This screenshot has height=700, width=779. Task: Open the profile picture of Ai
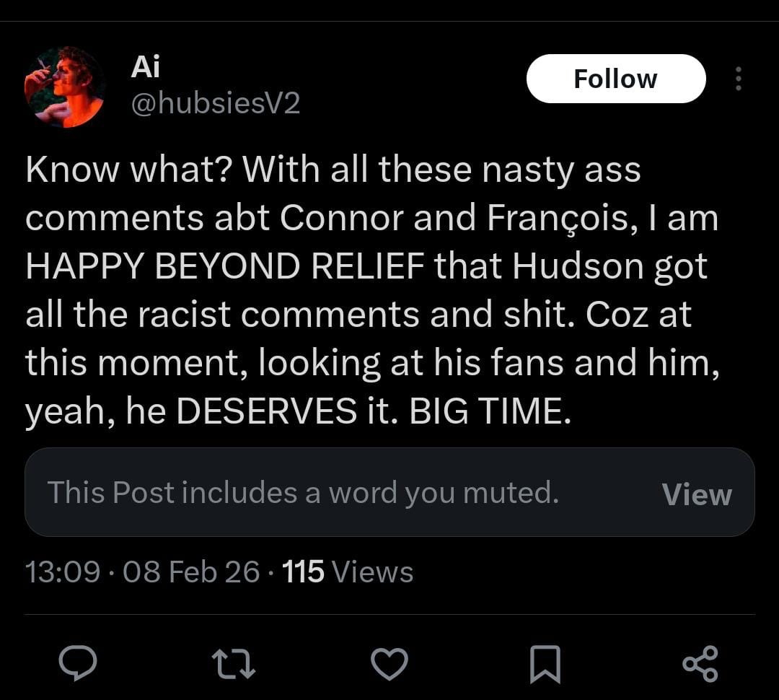[64, 87]
